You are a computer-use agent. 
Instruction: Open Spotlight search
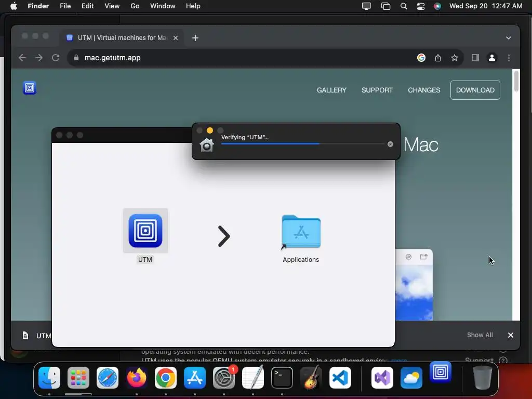[403, 6]
